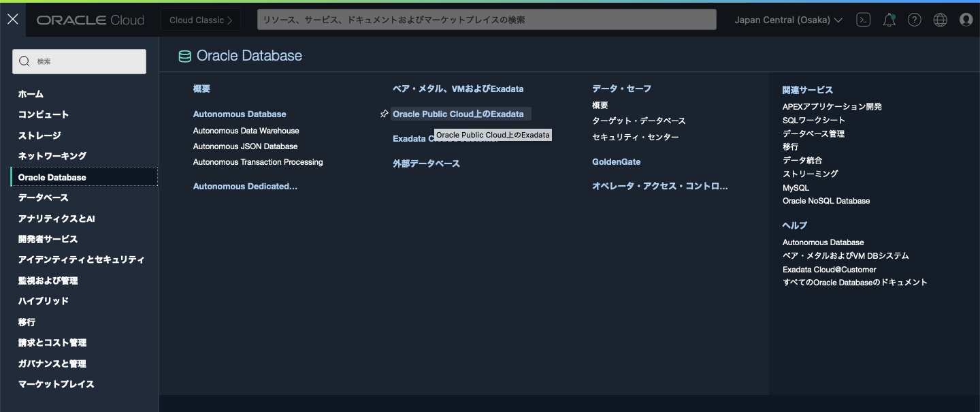Open the GoldenGate service link

coord(616,161)
